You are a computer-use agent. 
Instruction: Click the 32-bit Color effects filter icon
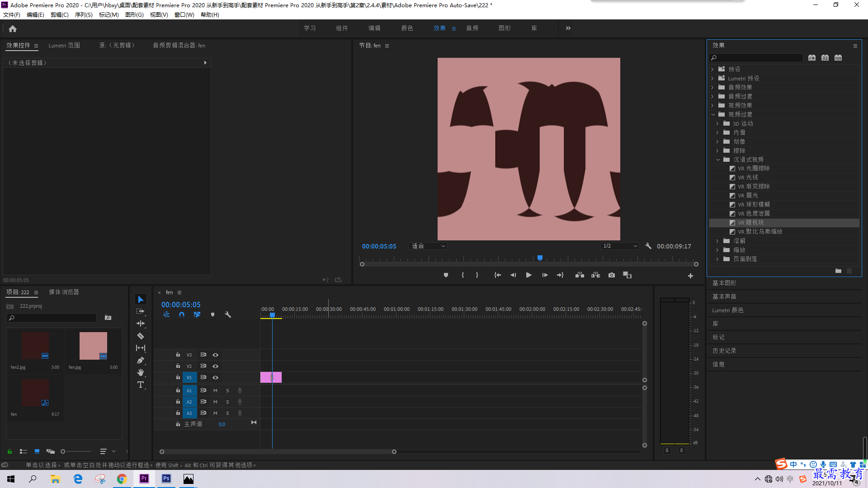click(825, 57)
